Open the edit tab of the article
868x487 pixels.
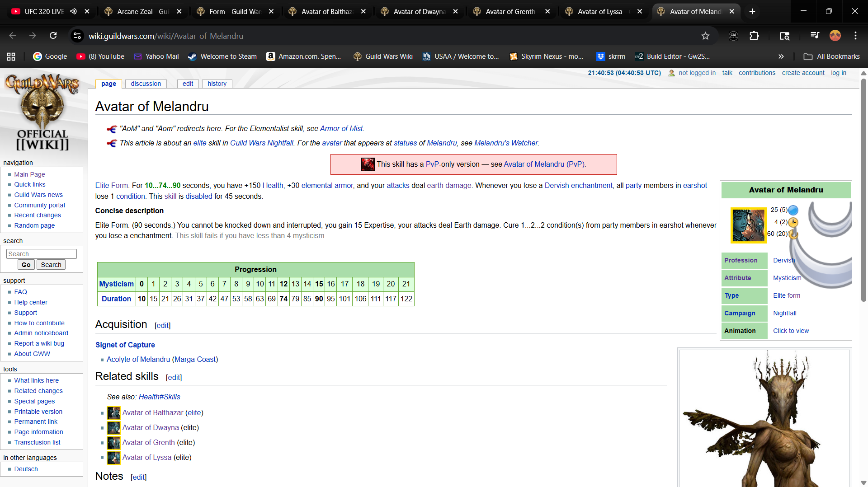point(188,84)
